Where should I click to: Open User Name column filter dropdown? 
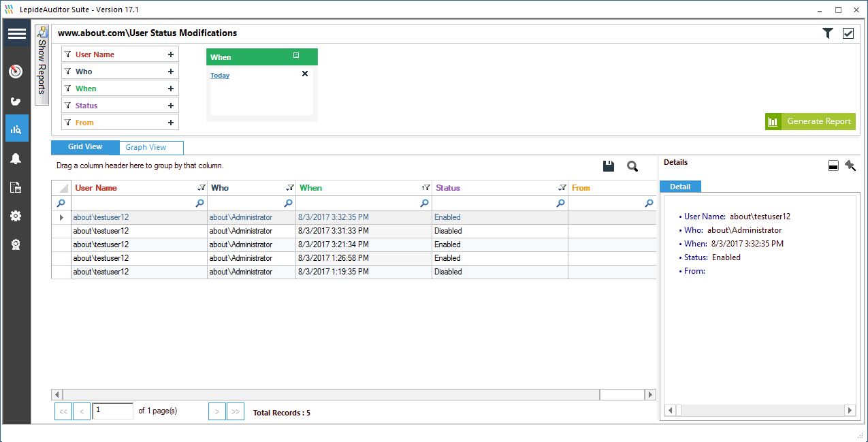201,188
